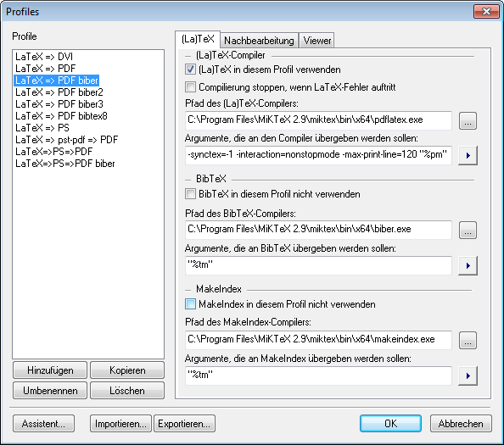504x445 pixels.
Task: Browse for the MakeIndex compiler path
Action: click(468, 341)
